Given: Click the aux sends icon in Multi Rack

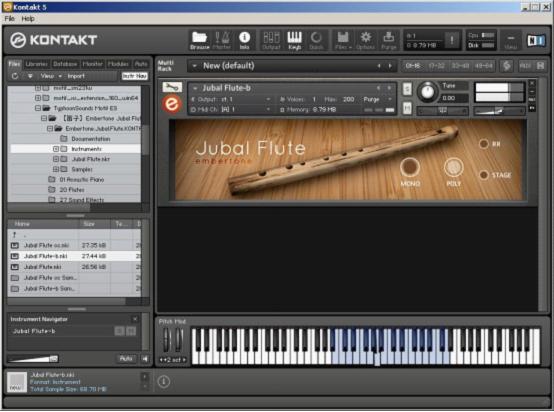Looking at the screenshot, I should click(526, 66).
